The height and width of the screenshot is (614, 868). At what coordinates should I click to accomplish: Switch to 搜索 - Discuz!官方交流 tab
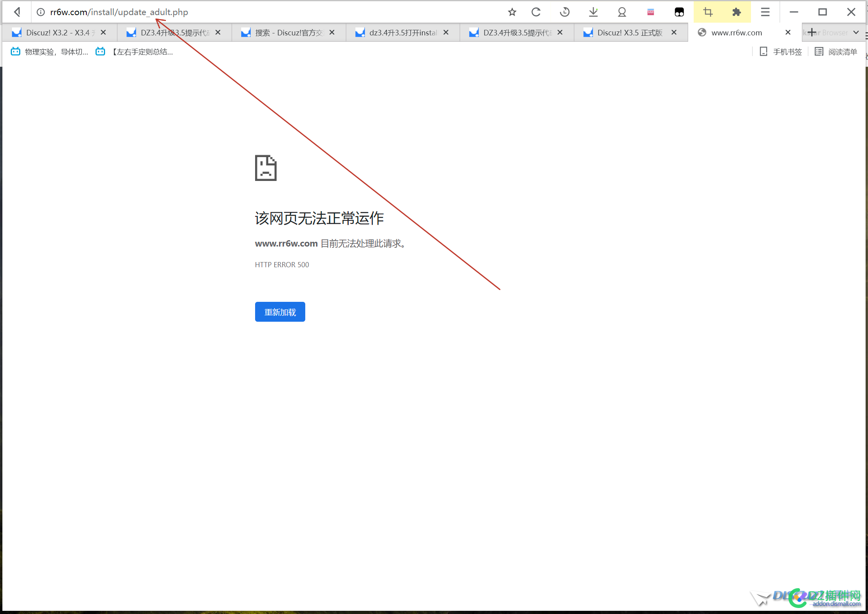pyautogui.click(x=289, y=33)
